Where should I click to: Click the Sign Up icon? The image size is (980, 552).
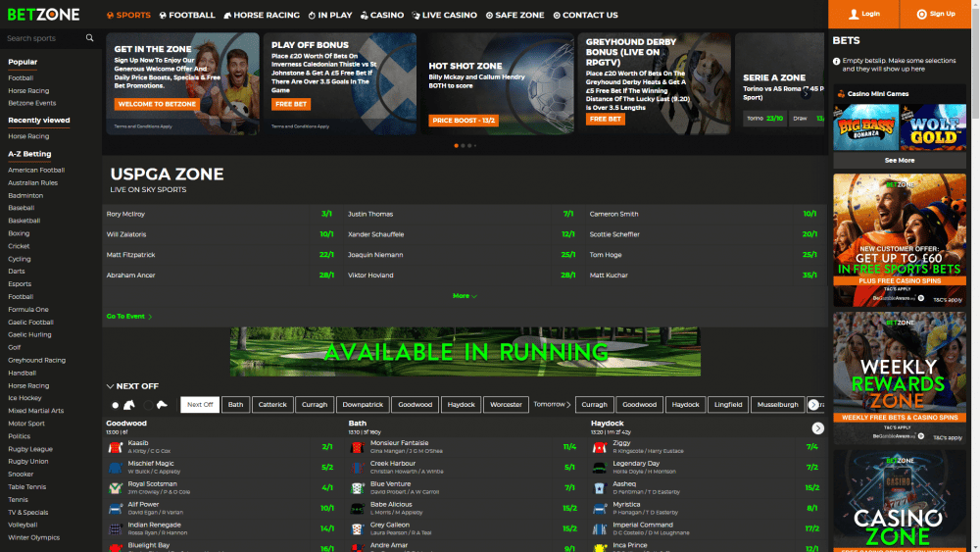tap(921, 14)
